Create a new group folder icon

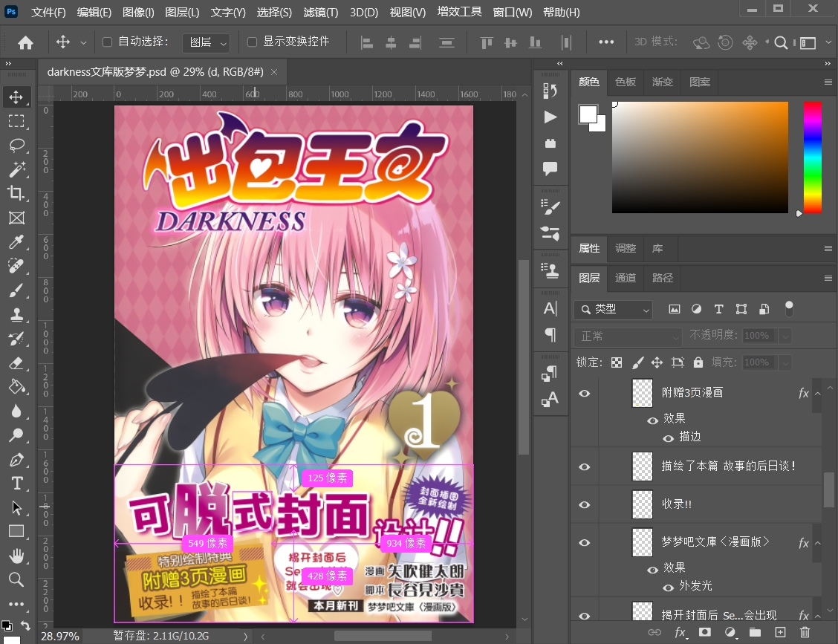(755, 632)
